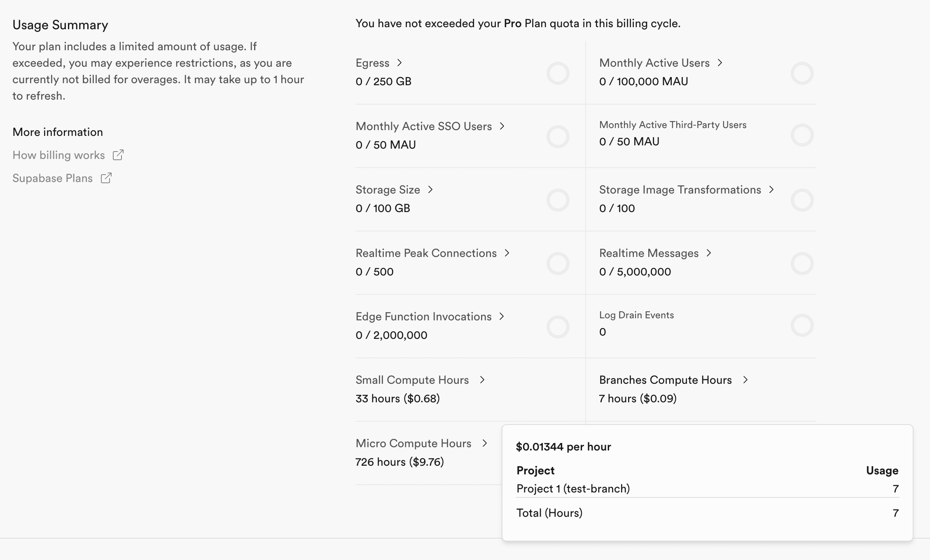Viewport: 930px width, 560px height.
Task: Click the Log Drain Events usage ring
Action: [x=802, y=325]
